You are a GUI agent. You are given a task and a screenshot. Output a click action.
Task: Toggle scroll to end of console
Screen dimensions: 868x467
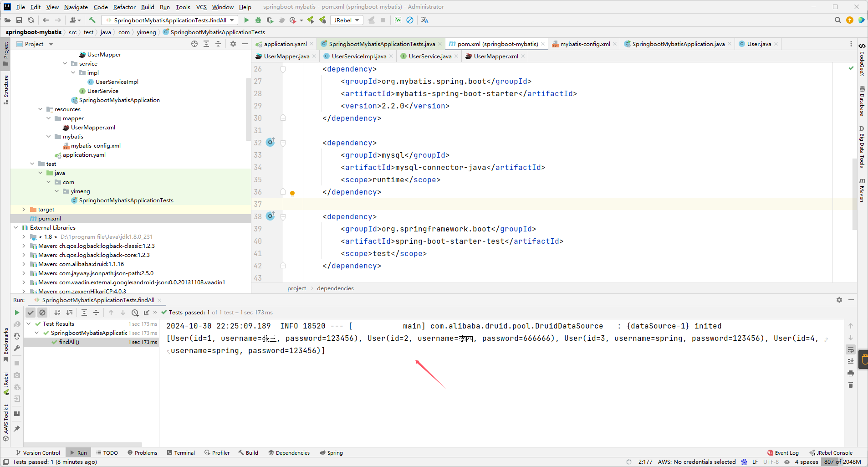click(851, 361)
